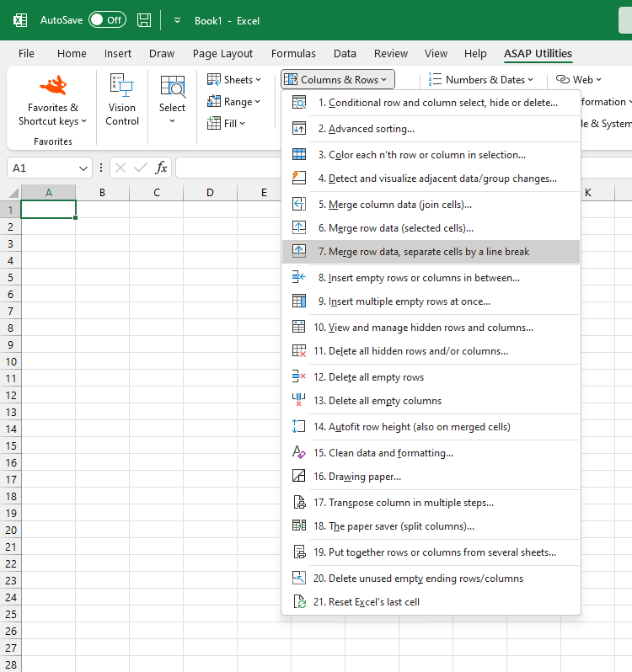Image resolution: width=632 pixels, height=672 pixels.
Task: Open the Numbers & Dates menu
Action: tap(480, 80)
